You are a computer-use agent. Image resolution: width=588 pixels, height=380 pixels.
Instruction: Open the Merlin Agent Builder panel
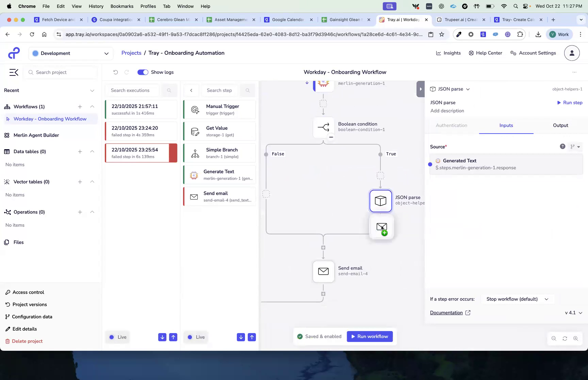[x=36, y=135]
